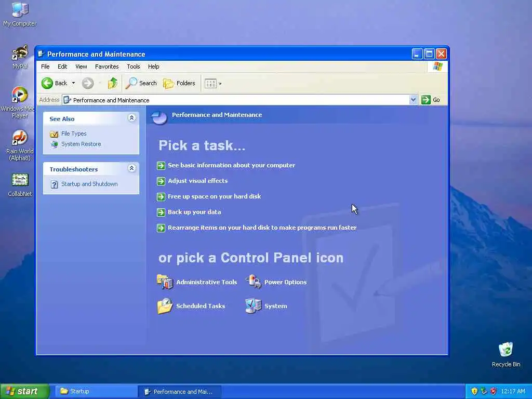The height and width of the screenshot is (399, 532).
Task: Open the Start menu button
Action: (x=24, y=391)
